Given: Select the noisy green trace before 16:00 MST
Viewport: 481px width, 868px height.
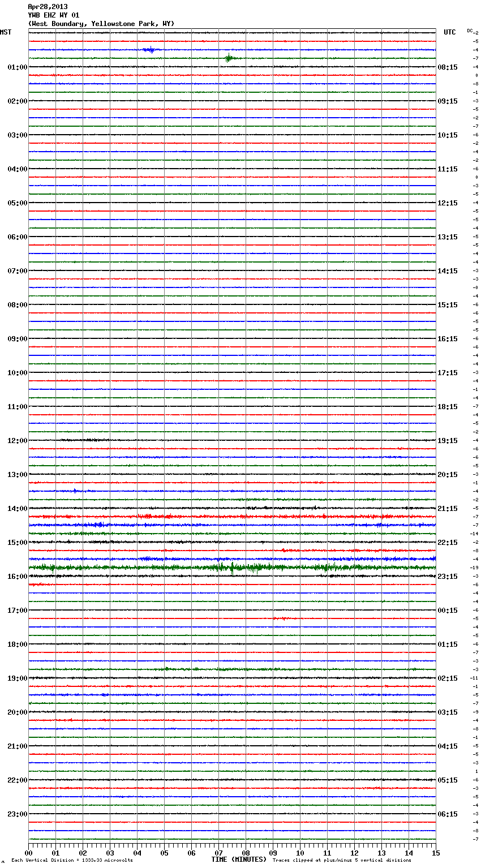Looking at the screenshot, I should click(232, 567).
